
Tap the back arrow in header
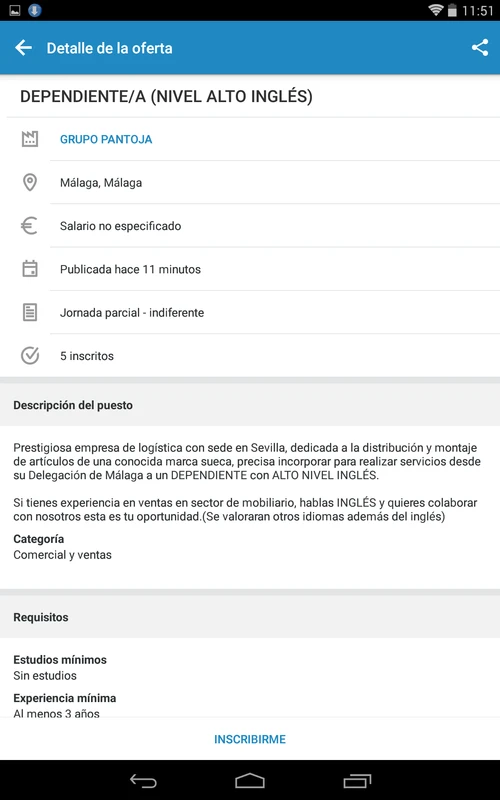23,48
